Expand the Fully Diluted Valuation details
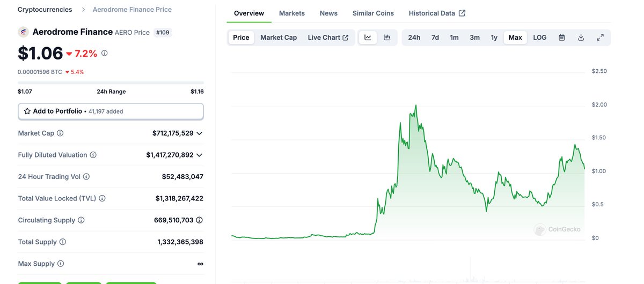 coord(199,155)
